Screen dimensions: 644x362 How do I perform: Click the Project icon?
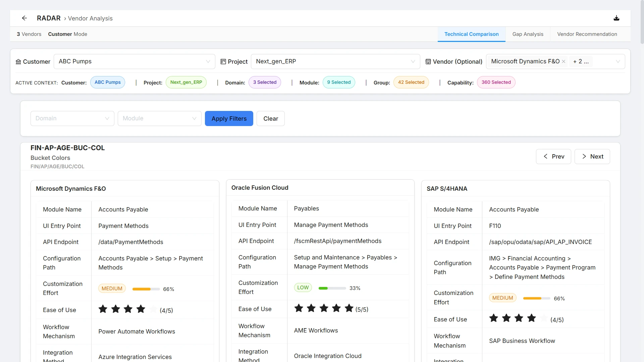coord(223,62)
